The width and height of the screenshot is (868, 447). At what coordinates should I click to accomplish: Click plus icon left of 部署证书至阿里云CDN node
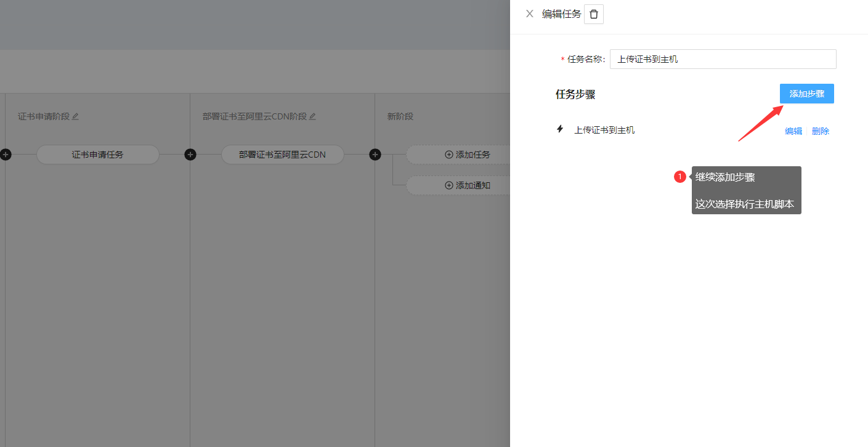coord(190,155)
